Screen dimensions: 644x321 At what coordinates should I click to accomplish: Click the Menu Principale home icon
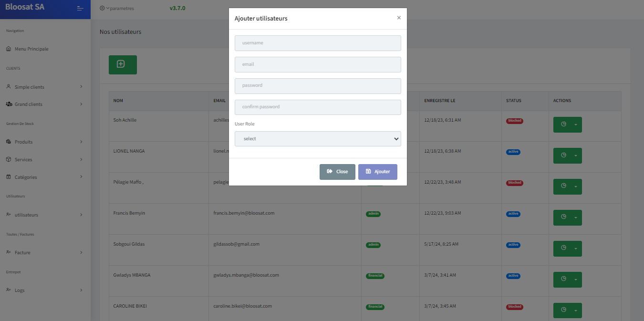(9, 49)
